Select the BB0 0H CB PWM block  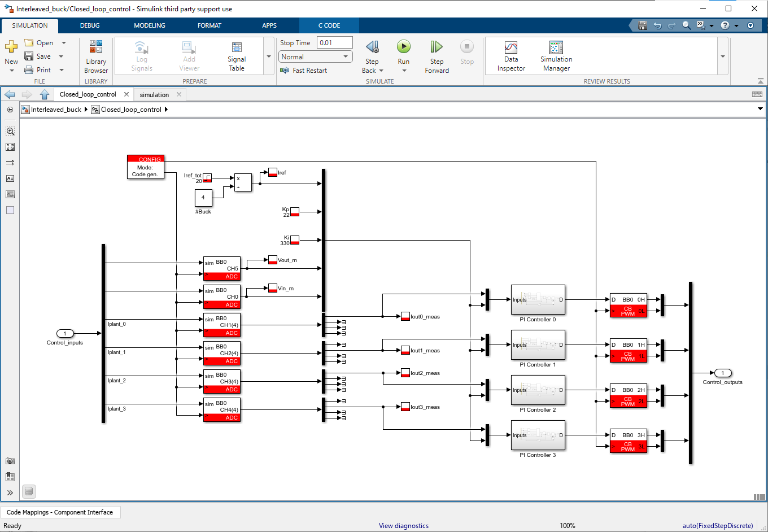(x=629, y=306)
